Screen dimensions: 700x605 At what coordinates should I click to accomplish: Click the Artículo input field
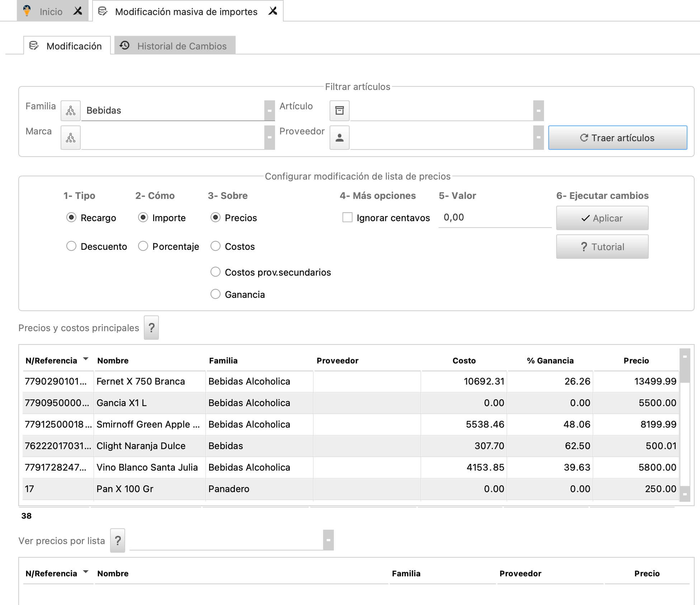[442, 110]
